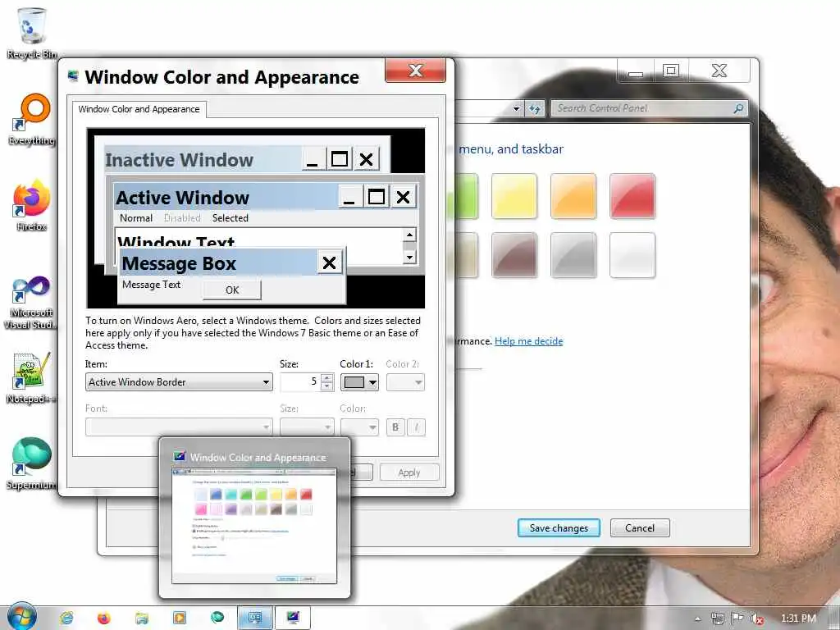Open the Color 1 dropdown
This screenshot has width=840, height=630.
pos(359,382)
